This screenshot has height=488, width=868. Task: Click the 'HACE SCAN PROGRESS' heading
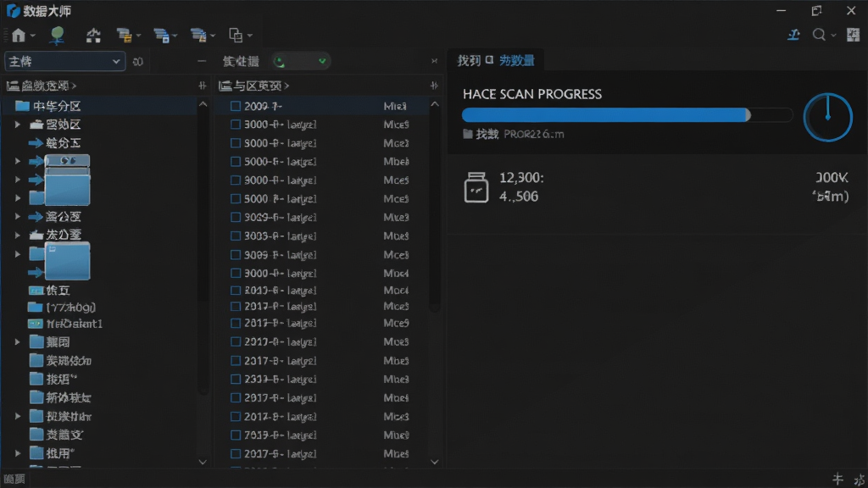pyautogui.click(x=532, y=94)
